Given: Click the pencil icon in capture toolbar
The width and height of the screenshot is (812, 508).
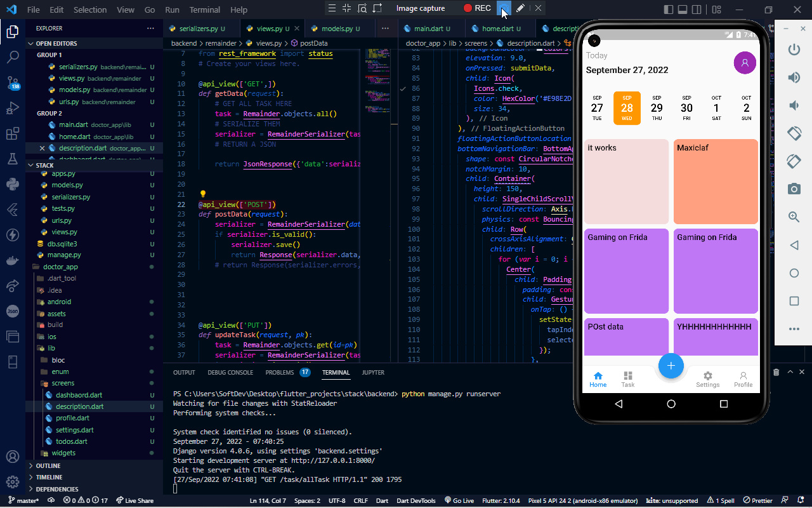Looking at the screenshot, I should point(520,8).
